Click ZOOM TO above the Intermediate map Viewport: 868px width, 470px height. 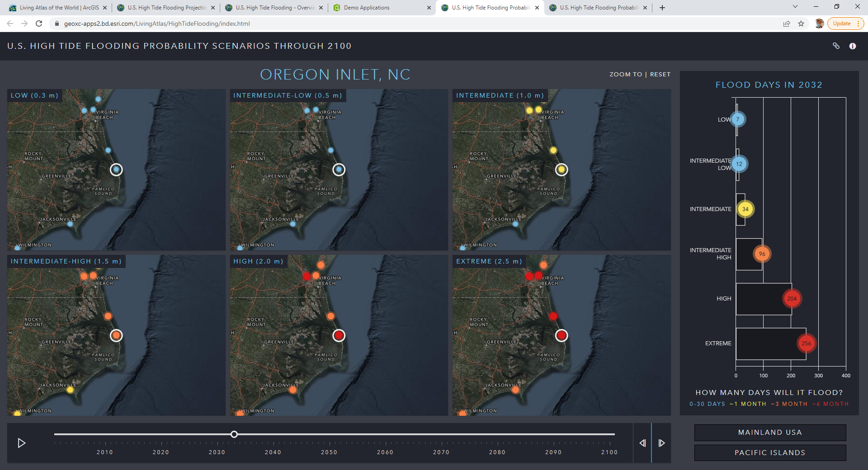coord(625,74)
